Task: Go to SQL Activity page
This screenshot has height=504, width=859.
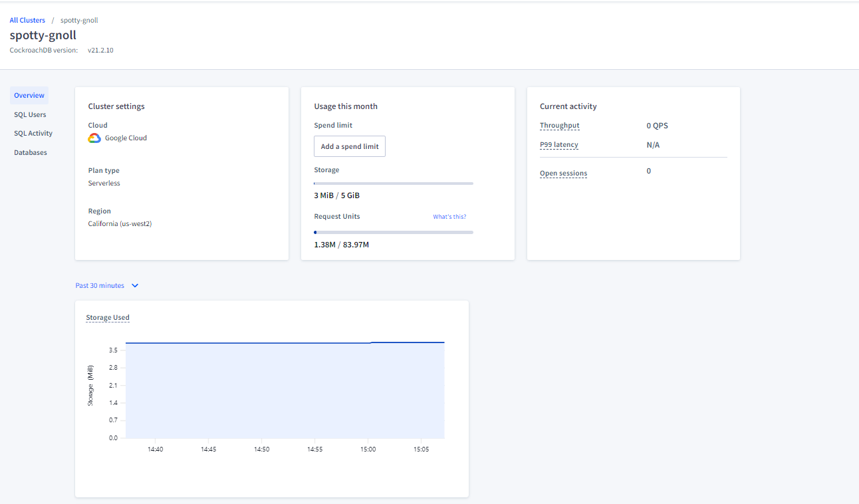Action: pyautogui.click(x=33, y=134)
